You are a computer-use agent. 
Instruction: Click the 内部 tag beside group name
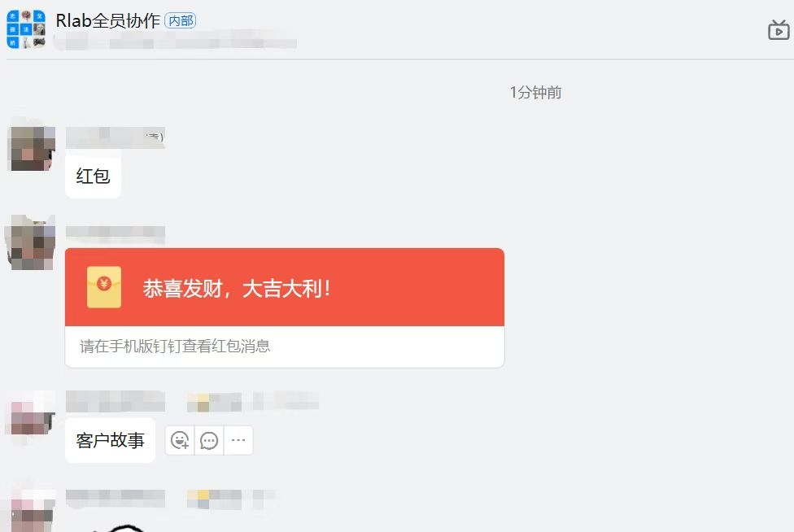pos(181,21)
